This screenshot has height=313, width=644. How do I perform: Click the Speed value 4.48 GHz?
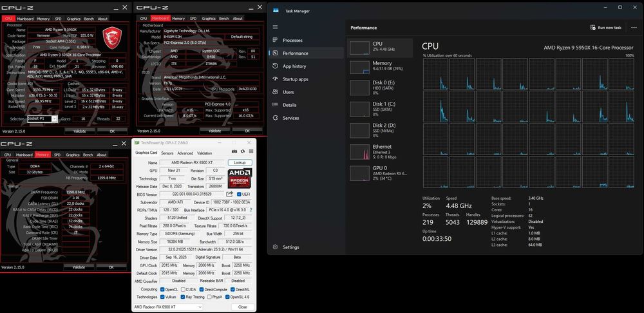click(x=459, y=206)
